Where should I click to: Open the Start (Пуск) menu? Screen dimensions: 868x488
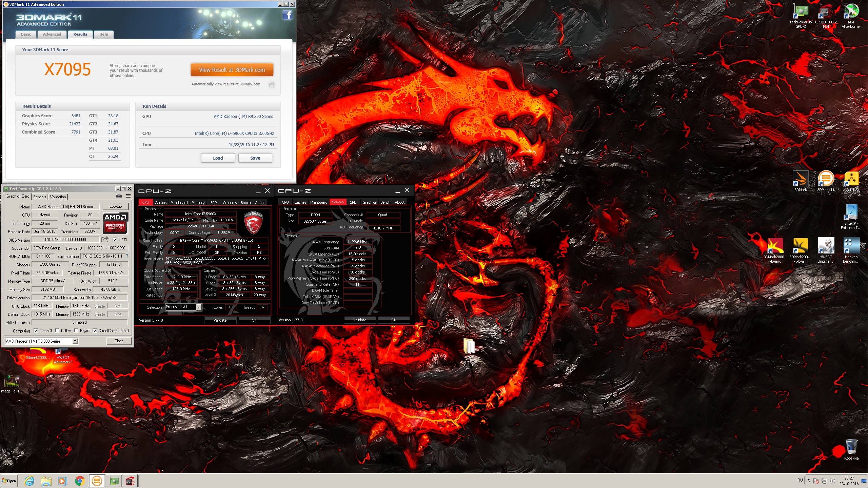click(9, 481)
